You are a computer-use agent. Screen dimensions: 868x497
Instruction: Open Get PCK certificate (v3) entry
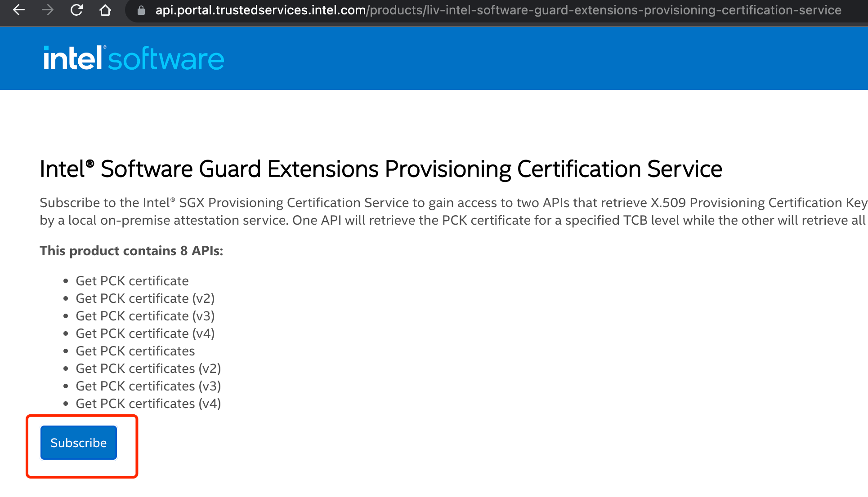coord(145,316)
